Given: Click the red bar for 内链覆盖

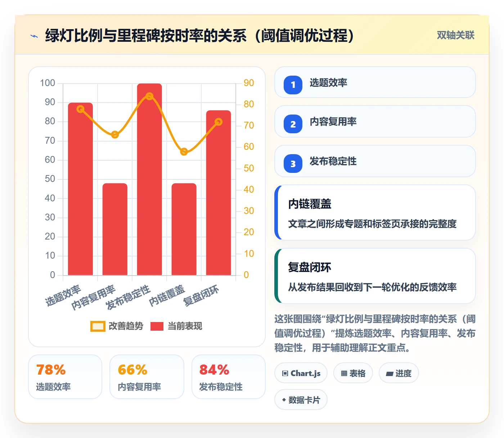Looking at the screenshot, I should pyautogui.click(x=184, y=229).
